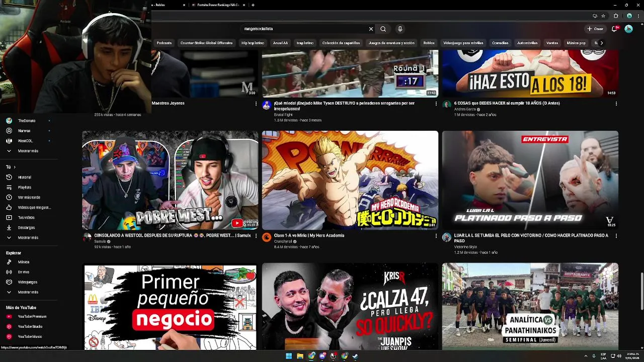This screenshot has height=362, width=644.
Task: Open options for Maestros Joyeros video
Action: click(256, 103)
